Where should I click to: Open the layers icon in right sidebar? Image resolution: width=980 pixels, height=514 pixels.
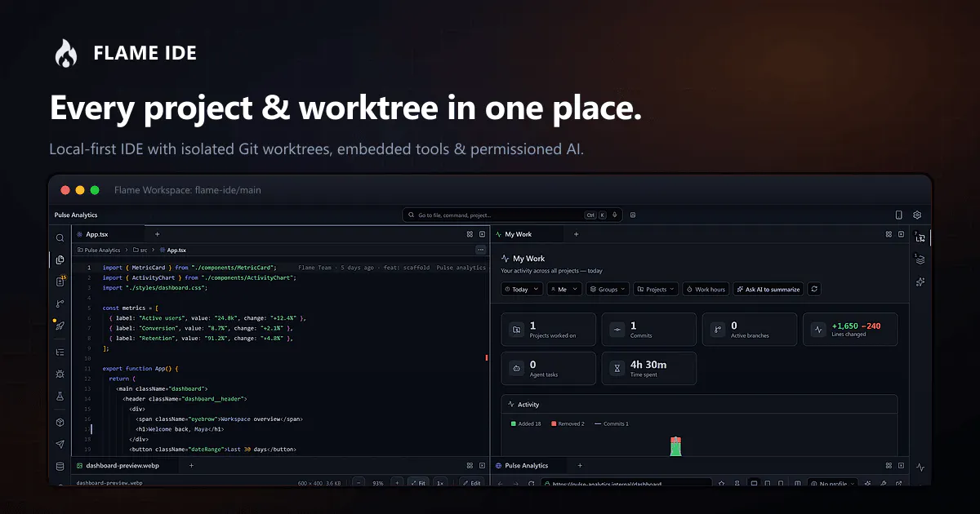(x=920, y=259)
